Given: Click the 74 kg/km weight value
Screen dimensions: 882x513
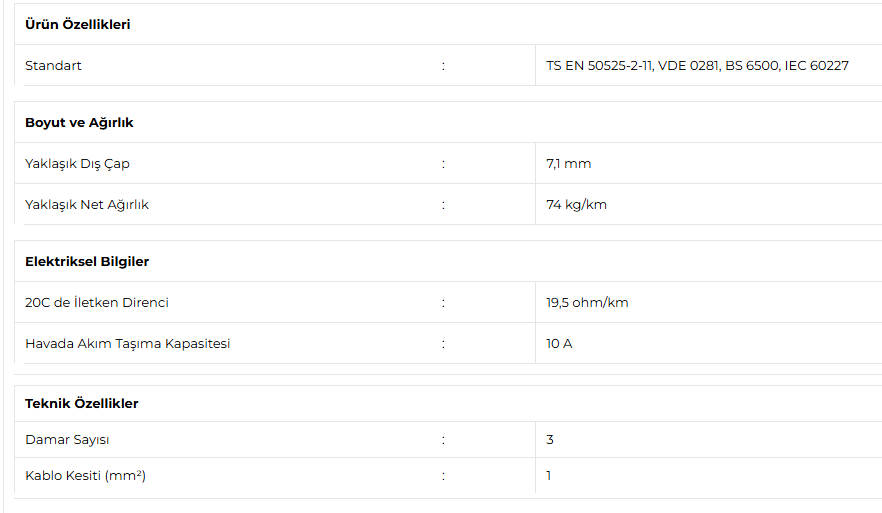Looking at the screenshot, I should 576,205.
